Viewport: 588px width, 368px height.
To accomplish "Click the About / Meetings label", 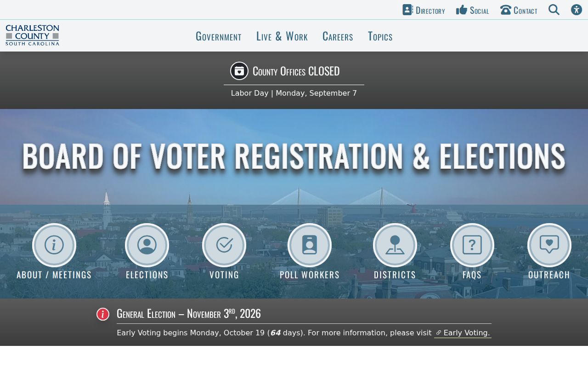I will [54, 275].
